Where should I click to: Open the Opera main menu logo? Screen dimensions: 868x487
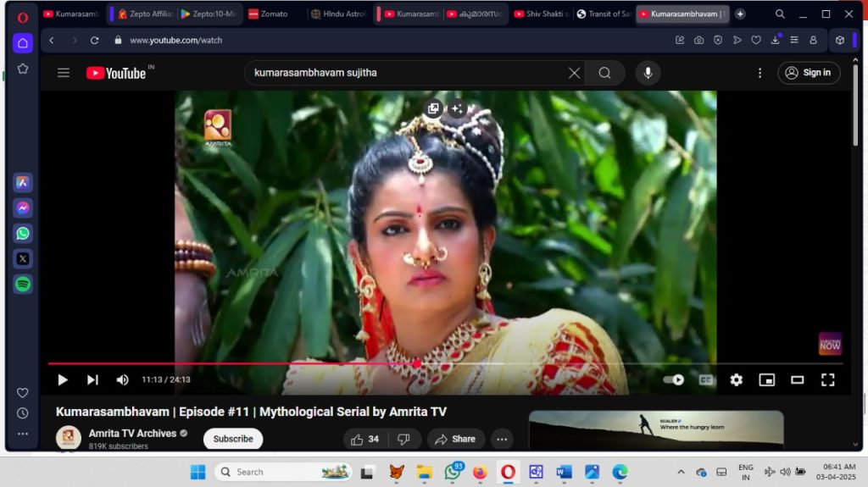click(23, 18)
